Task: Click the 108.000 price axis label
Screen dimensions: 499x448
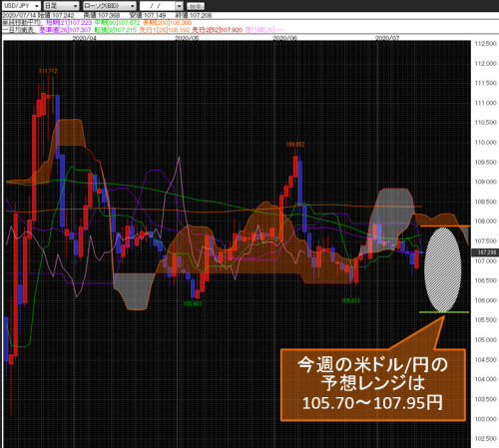Action: tap(485, 222)
